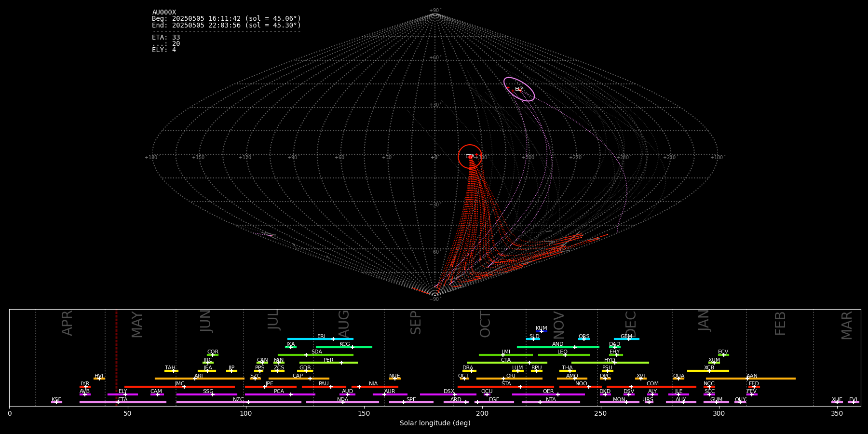
Task: Click the red JMC shower bar
Action: pos(180,386)
